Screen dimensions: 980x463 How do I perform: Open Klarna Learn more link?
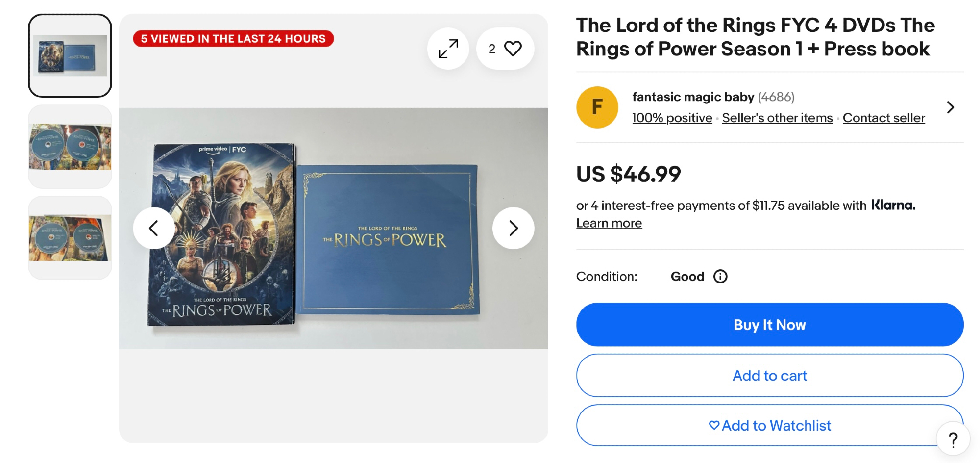pyautogui.click(x=609, y=223)
